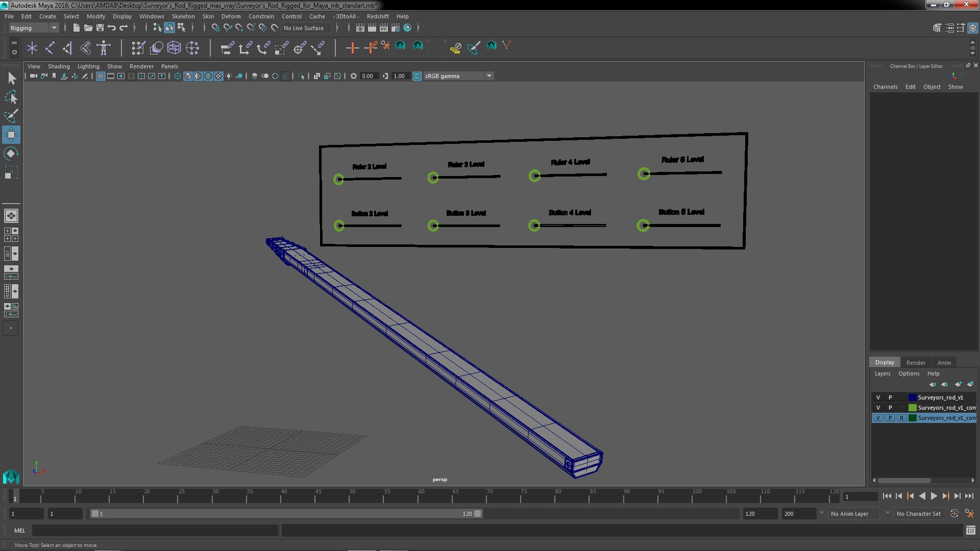Click the current frame input field
This screenshot has height=551, width=980.
tap(860, 496)
